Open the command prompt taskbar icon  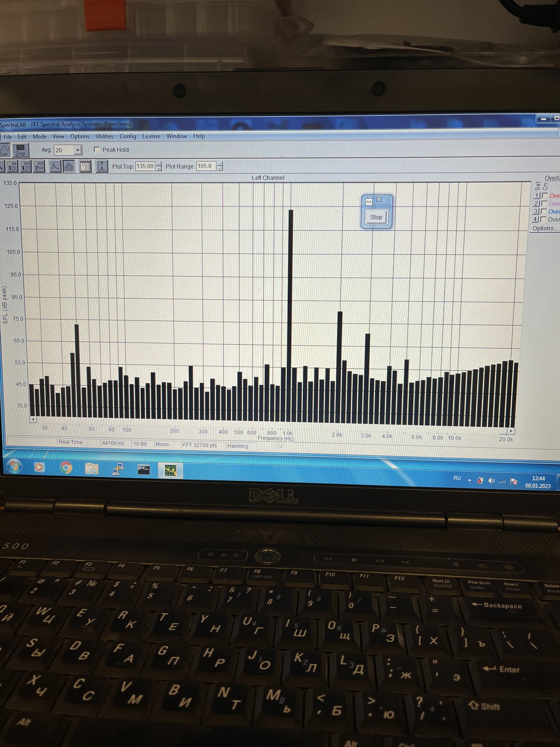click(x=144, y=469)
